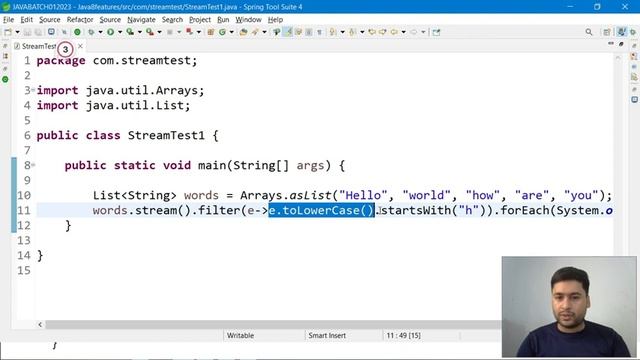Expand the Debug dropdown arrow
The width and height of the screenshot is (640, 360).
pyautogui.click(x=100, y=32)
